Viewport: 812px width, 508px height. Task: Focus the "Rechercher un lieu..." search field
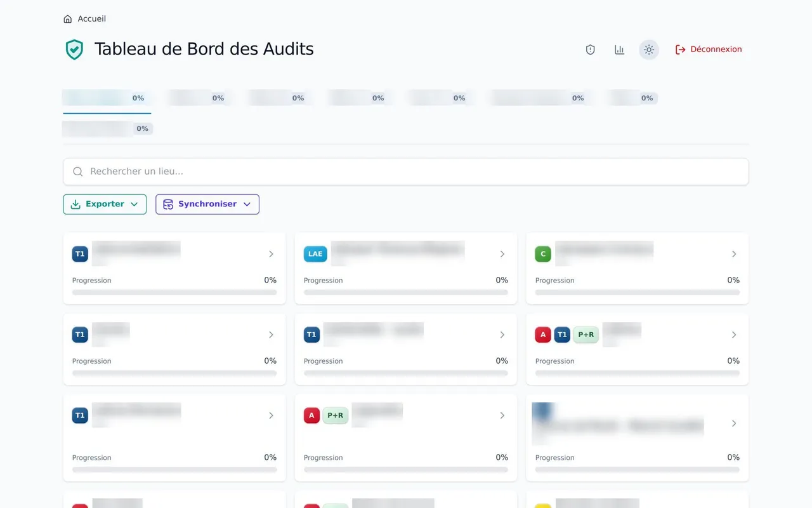[x=406, y=171]
